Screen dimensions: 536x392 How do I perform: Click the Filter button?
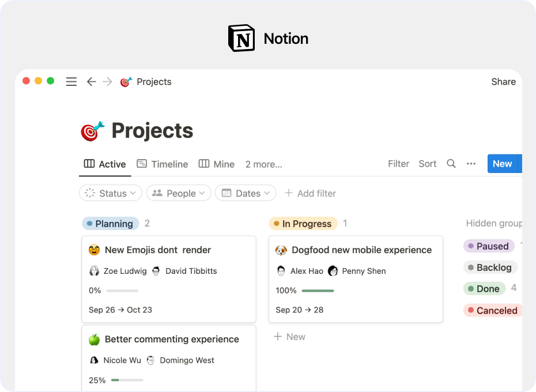tap(398, 164)
